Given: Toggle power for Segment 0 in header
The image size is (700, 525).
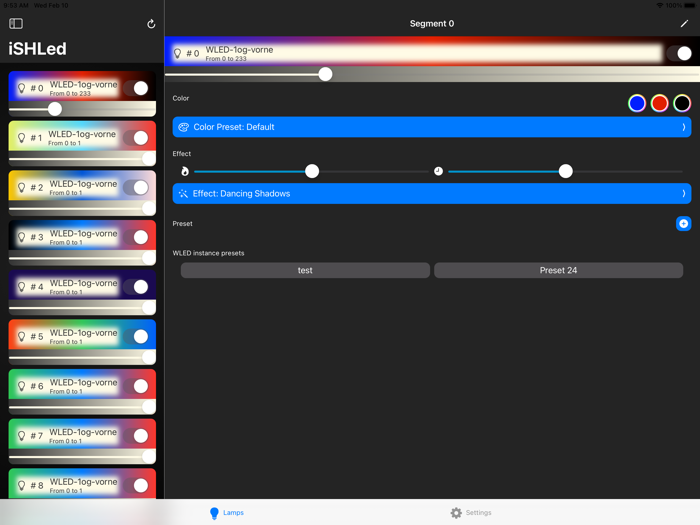Looking at the screenshot, I should point(679,54).
